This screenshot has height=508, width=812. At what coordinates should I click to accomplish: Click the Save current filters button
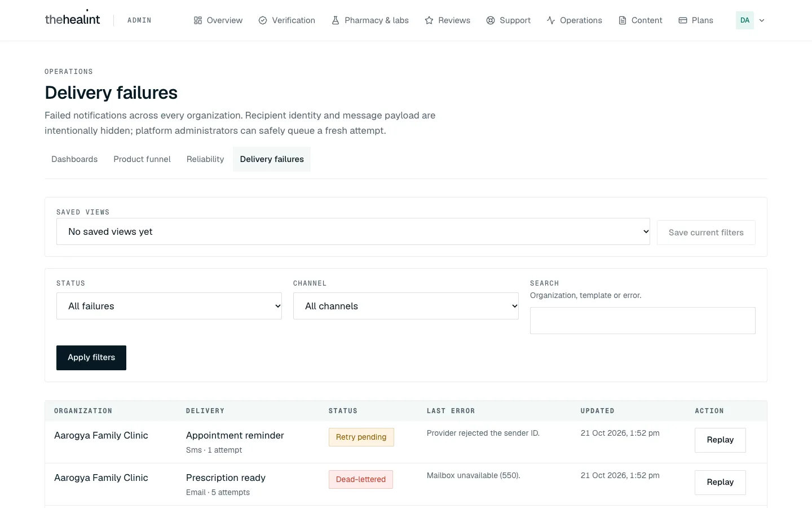point(706,233)
